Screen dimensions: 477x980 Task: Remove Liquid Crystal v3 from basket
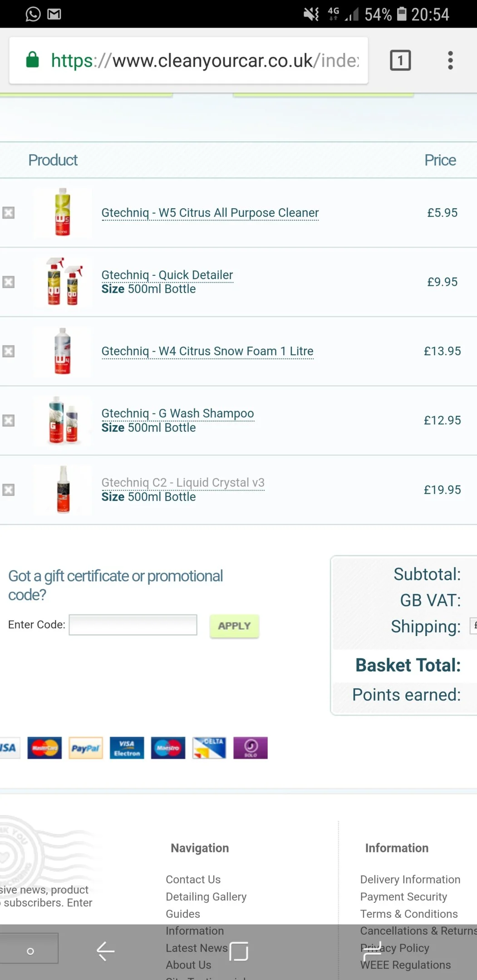click(x=8, y=490)
